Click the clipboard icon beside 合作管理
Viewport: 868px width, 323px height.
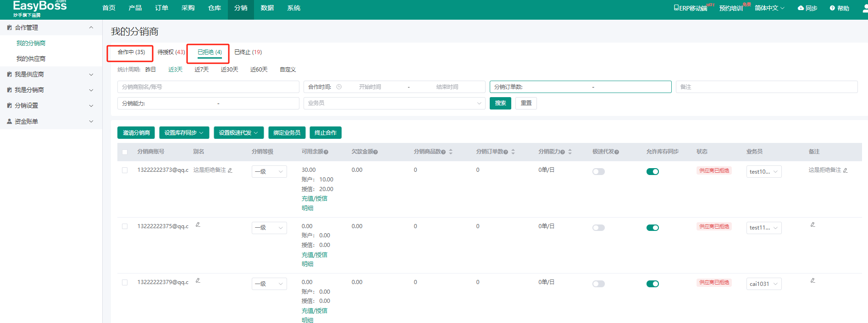[x=9, y=27]
